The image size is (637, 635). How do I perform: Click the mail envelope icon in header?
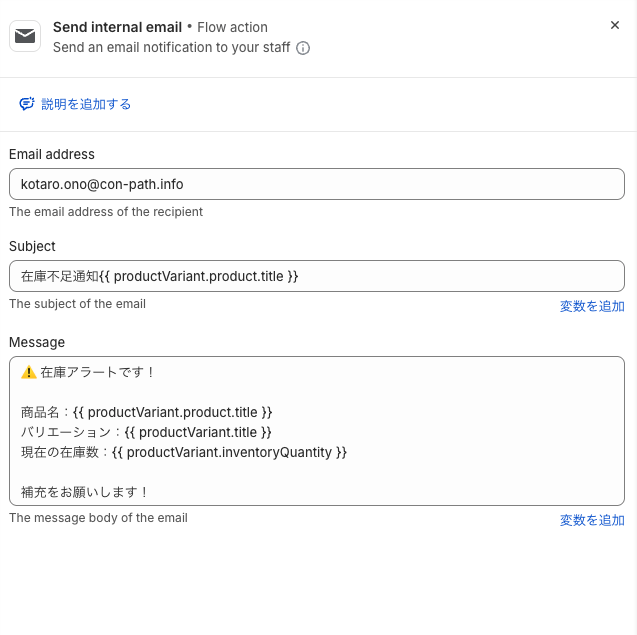click(25, 36)
